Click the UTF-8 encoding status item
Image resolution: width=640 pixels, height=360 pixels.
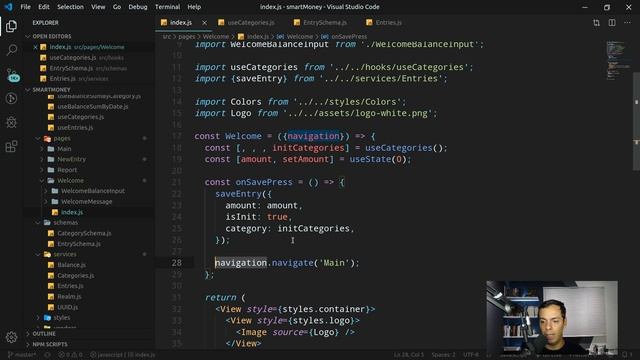coord(471,355)
